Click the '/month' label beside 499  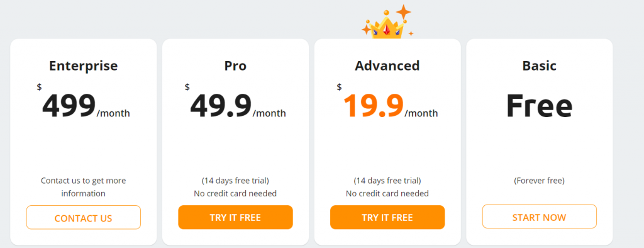(113, 113)
